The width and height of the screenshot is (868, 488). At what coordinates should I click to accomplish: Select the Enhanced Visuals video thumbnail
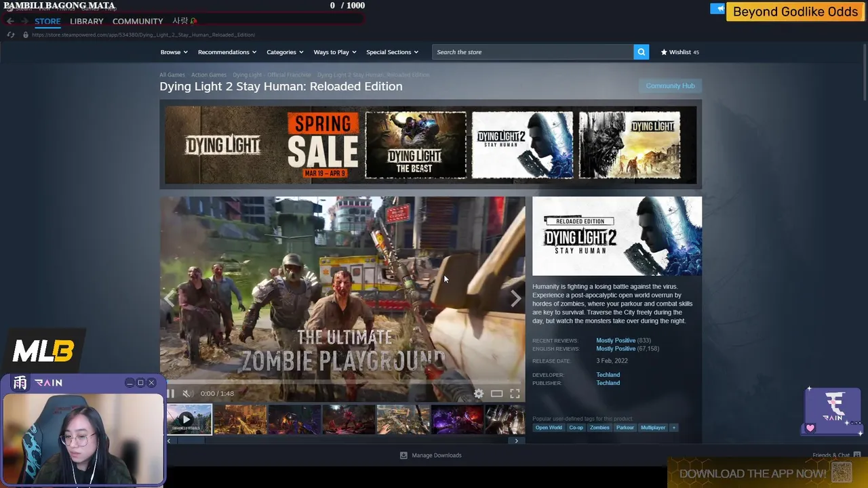pos(189,420)
